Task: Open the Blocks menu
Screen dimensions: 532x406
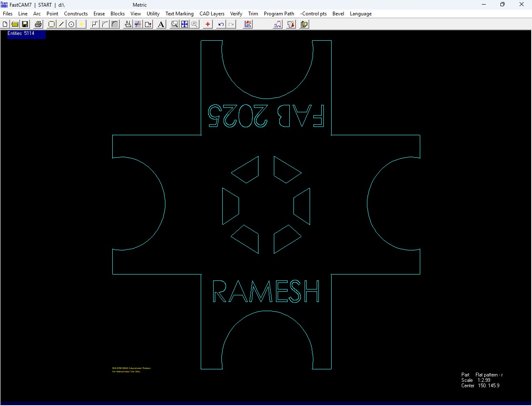Action: 118,14
